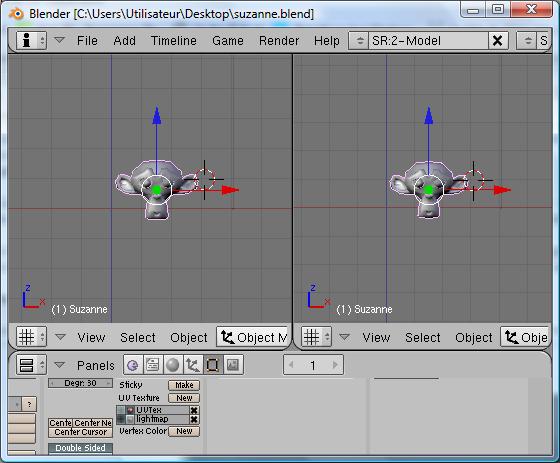This screenshot has width=560, height=463.
Task: Grab the blue Z-axis arrow in left viewport
Action: tap(157, 115)
